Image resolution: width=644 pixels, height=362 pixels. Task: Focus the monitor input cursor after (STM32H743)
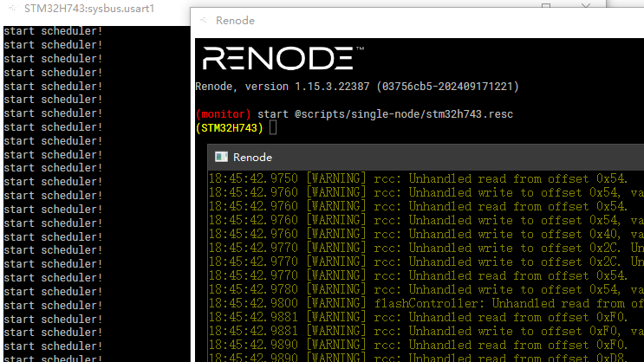tap(273, 128)
